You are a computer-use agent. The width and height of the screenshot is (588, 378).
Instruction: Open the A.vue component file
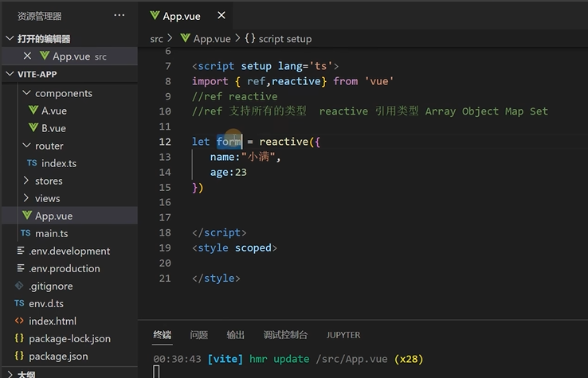53,111
